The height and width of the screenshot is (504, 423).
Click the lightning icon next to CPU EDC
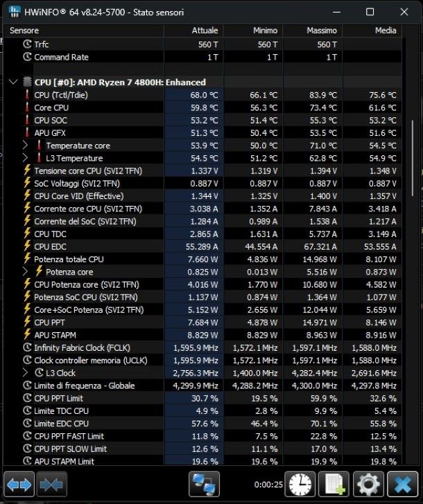coord(27,246)
